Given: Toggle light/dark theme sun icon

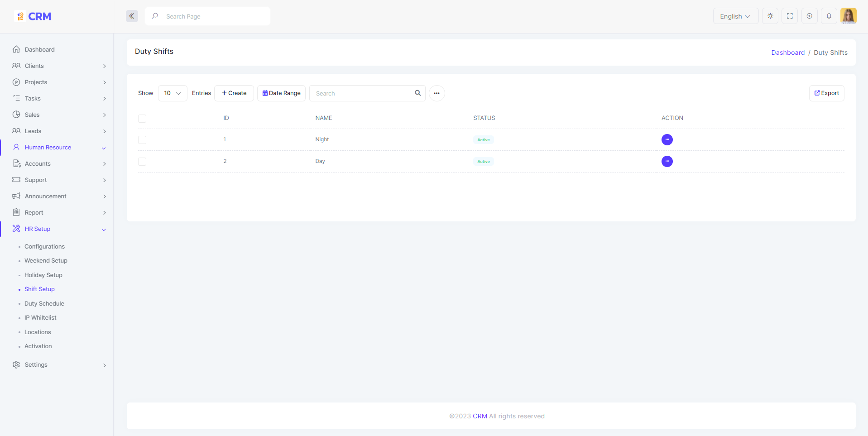Looking at the screenshot, I should click(x=770, y=16).
